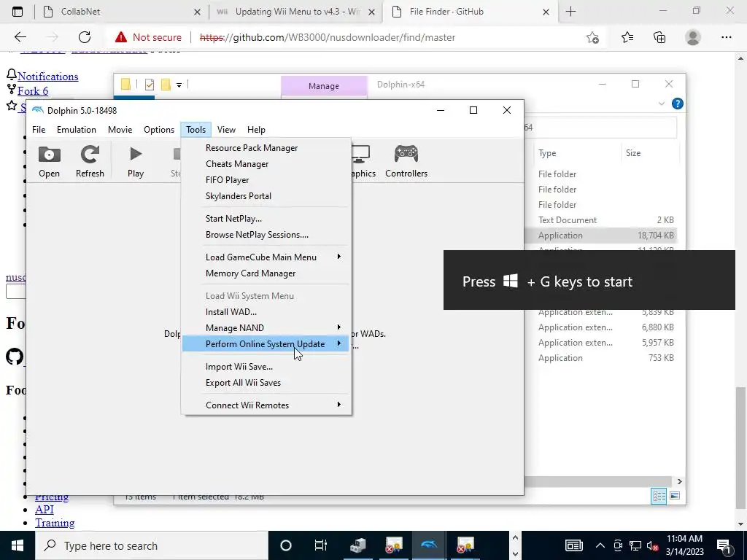
Task: Click the Refresh toolbar icon in Dolphin
Action: coord(90,161)
